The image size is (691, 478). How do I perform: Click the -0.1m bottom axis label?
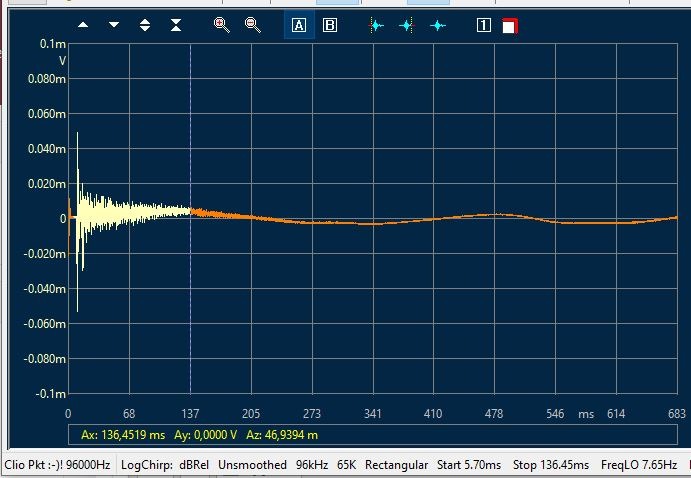51,393
